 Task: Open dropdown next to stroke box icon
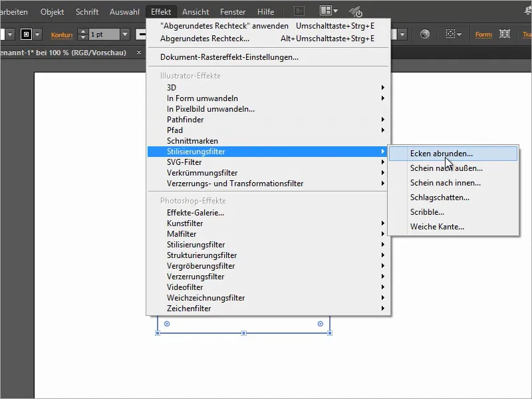(37, 35)
